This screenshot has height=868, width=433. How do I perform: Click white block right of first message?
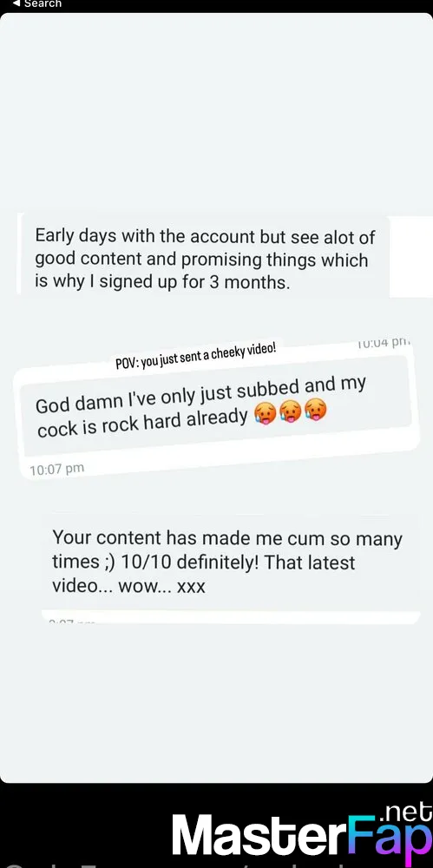click(x=411, y=257)
